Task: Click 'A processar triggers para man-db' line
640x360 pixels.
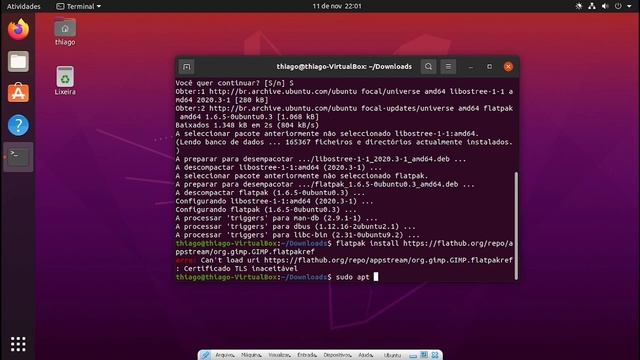Action: pyautogui.click(x=276, y=218)
